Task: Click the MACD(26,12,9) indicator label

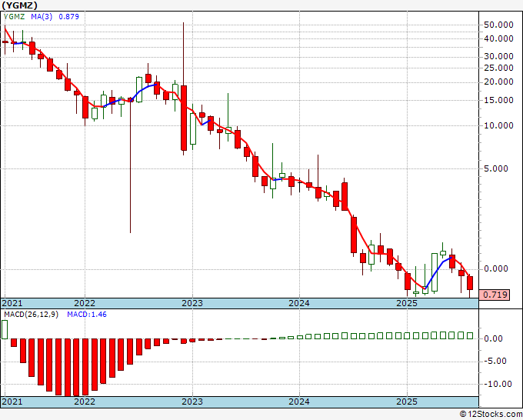Action: (31, 315)
